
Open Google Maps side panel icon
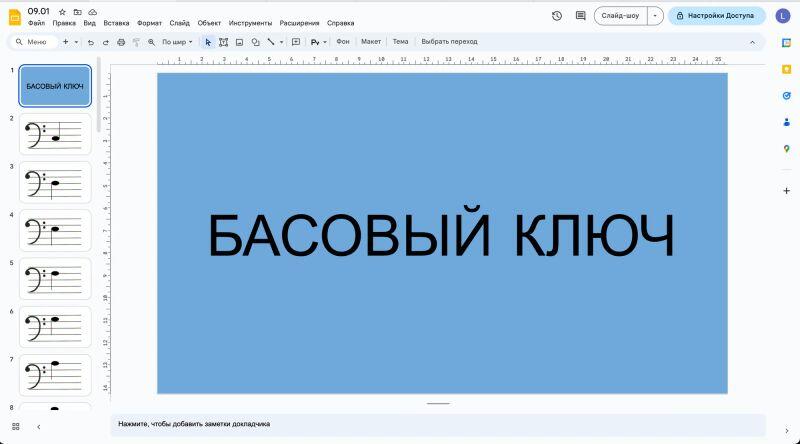point(786,148)
